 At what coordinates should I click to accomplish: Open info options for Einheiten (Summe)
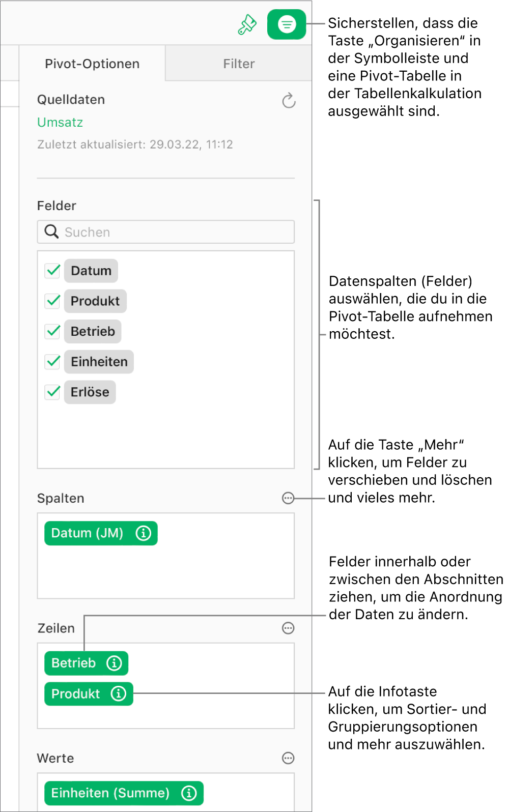point(188,793)
